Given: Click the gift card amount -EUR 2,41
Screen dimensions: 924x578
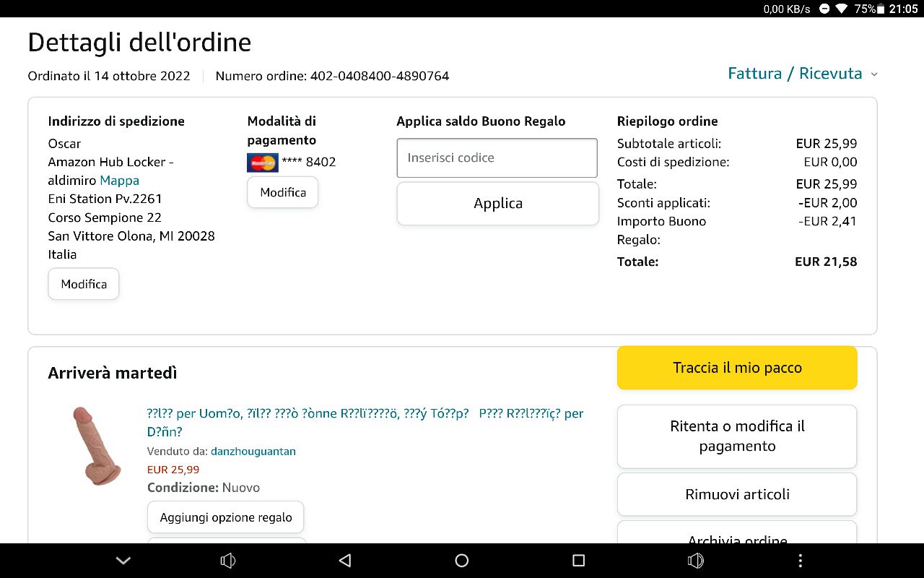Looking at the screenshot, I should pyautogui.click(x=828, y=221).
